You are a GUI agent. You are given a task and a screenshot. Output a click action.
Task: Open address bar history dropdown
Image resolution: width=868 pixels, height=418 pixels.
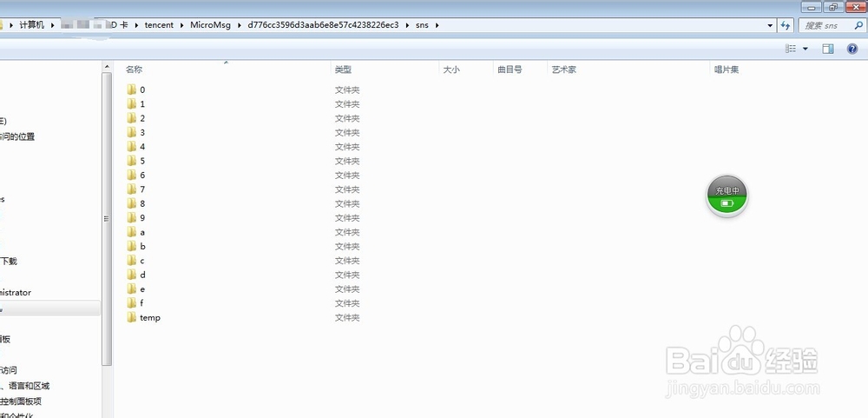coord(771,25)
